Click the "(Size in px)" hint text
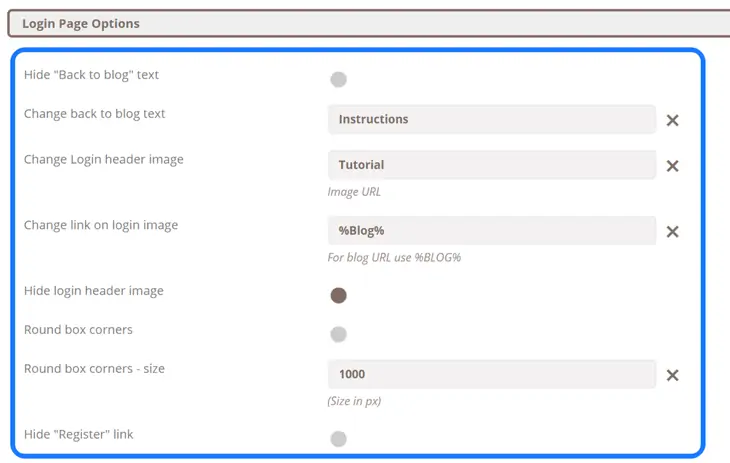 click(354, 401)
